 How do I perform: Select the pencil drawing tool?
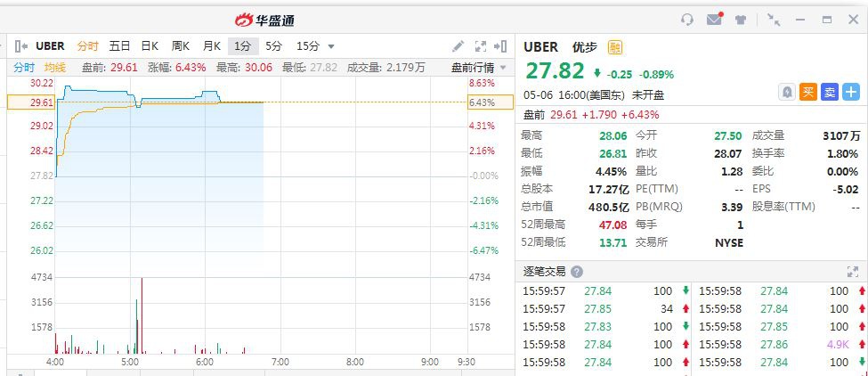tap(458, 46)
